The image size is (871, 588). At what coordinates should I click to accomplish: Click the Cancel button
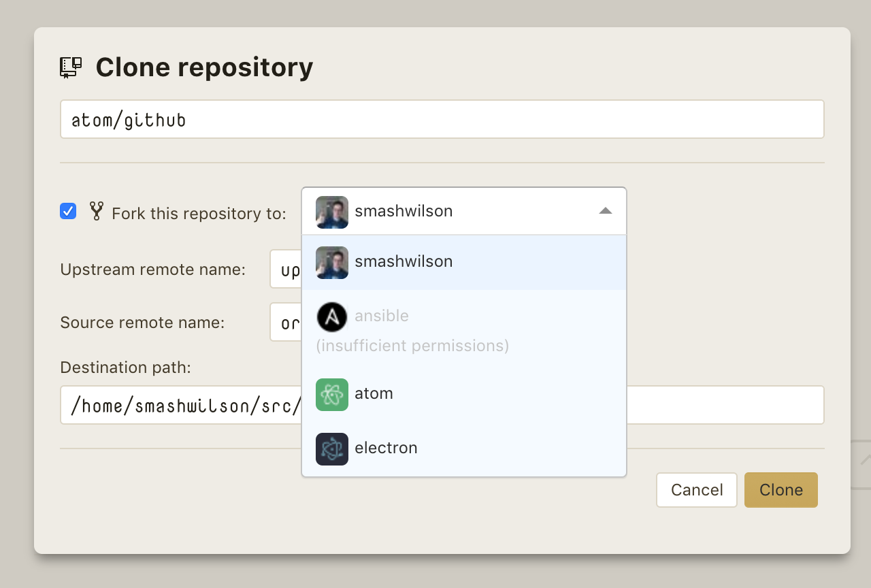696,490
